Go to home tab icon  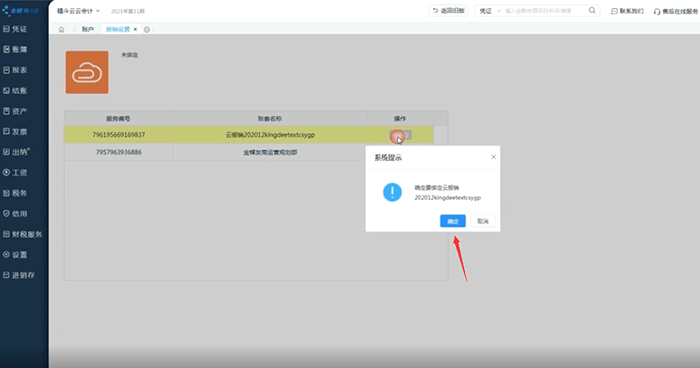(x=62, y=29)
